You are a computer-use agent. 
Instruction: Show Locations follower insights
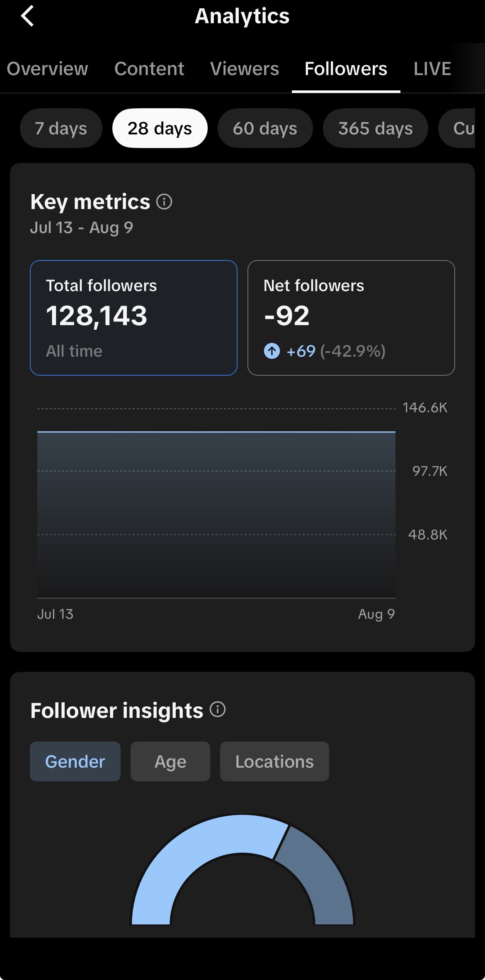click(x=274, y=761)
